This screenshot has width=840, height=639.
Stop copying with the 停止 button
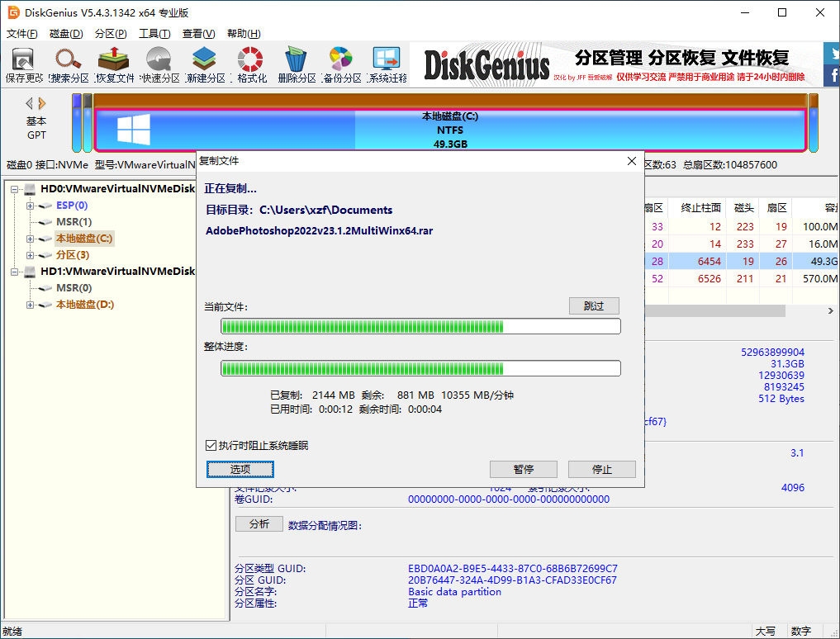click(602, 469)
